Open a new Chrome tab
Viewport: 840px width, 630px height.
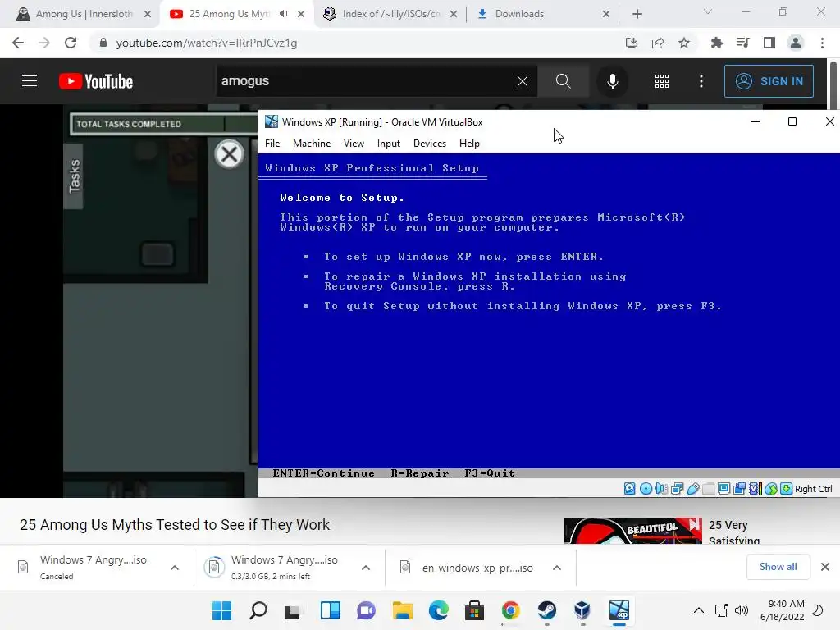(x=637, y=14)
